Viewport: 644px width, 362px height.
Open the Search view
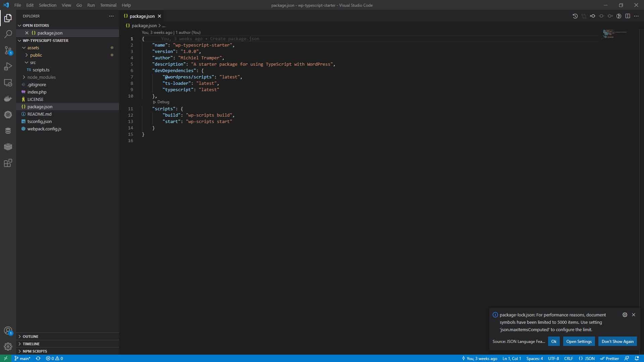click(x=8, y=34)
